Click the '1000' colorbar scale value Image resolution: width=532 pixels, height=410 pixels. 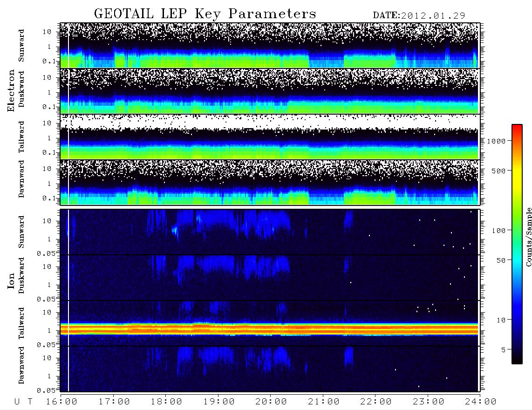pyautogui.click(x=496, y=141)
